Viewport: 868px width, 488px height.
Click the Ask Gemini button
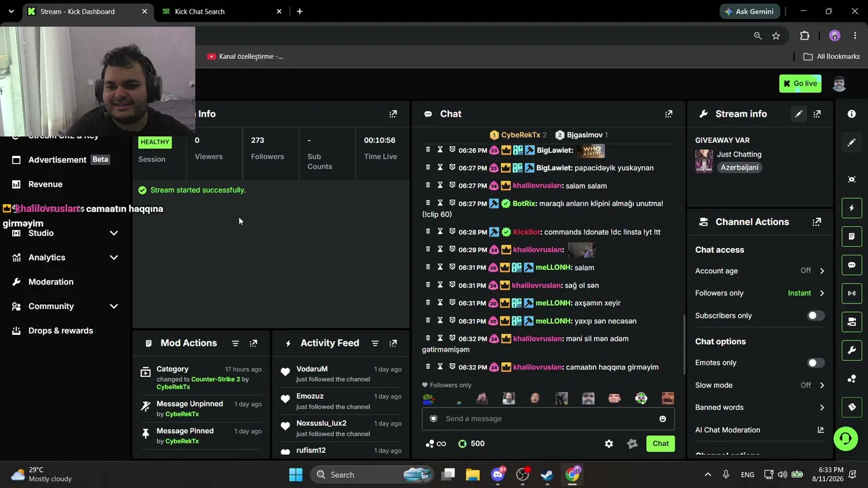point(750,12)
